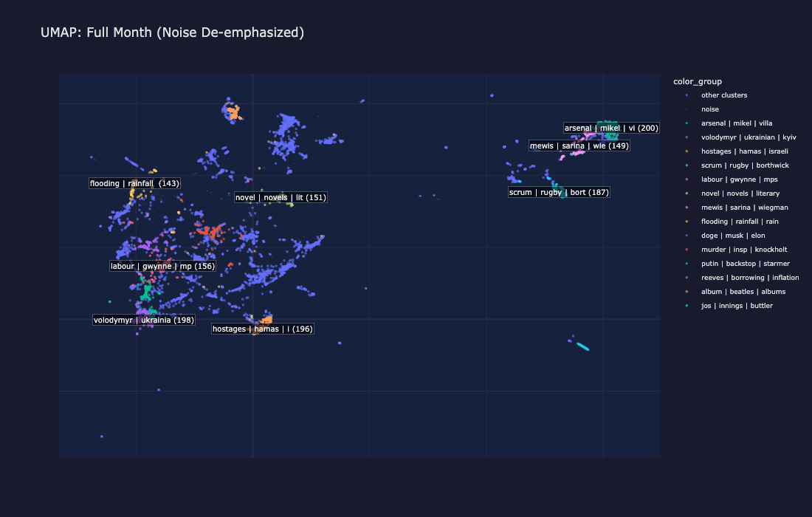Hide the 'album | beatles | albums' cluster
The width and height of the screenshot is (812, 517).
pyautogui.click(x=743, y=291)
